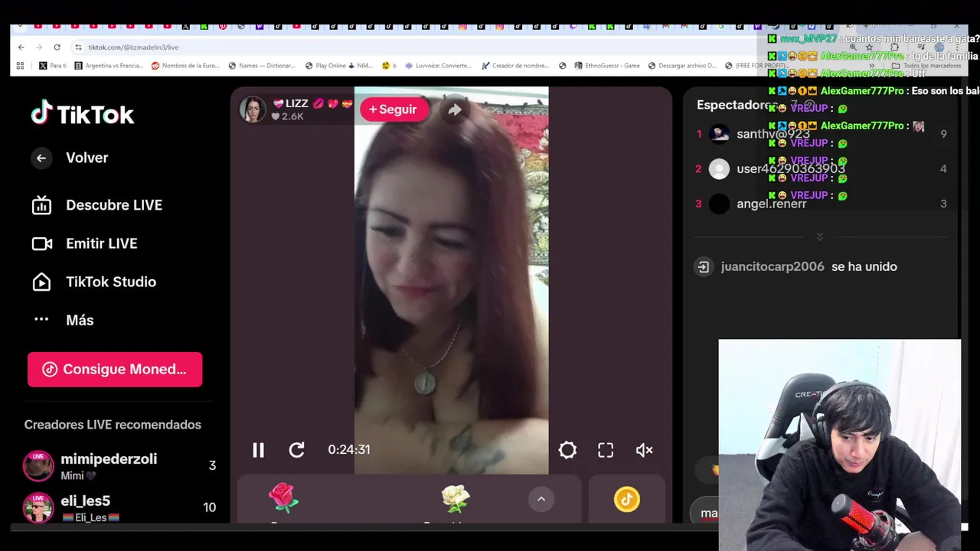
Task: Open Argentina vs Francia bookmark
Action: coord(109,66)
